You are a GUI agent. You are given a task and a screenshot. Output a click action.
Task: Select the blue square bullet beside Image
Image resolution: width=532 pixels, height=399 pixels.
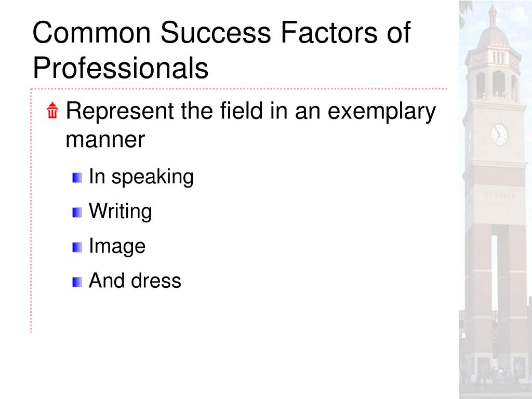coord(77,247)
